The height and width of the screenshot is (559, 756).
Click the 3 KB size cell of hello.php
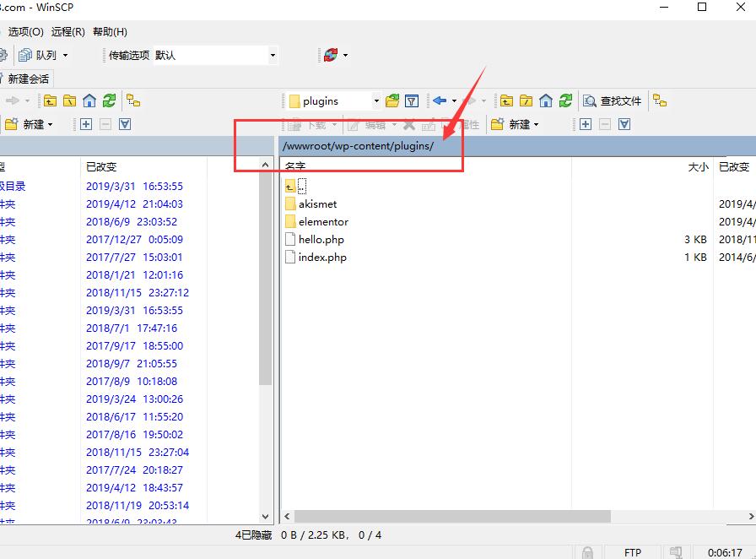696,240
